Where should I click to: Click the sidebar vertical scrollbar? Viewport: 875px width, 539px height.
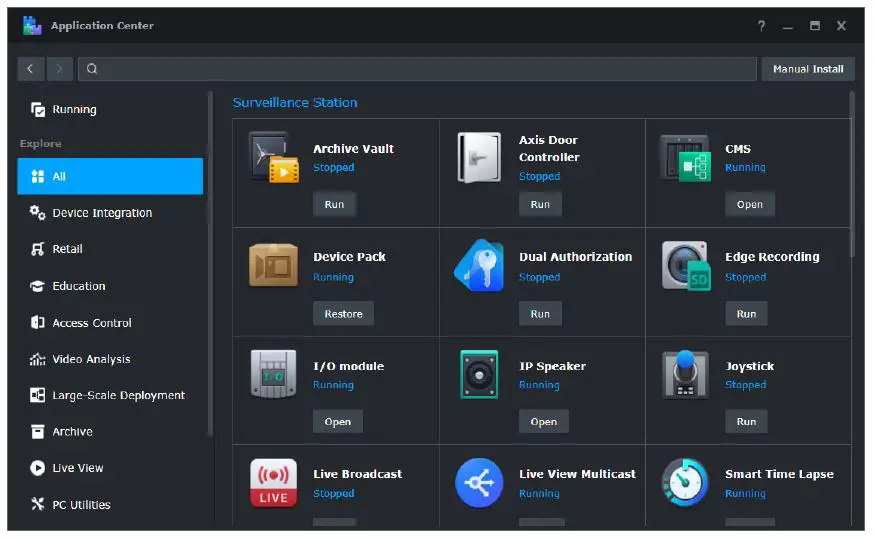point(210,263)
